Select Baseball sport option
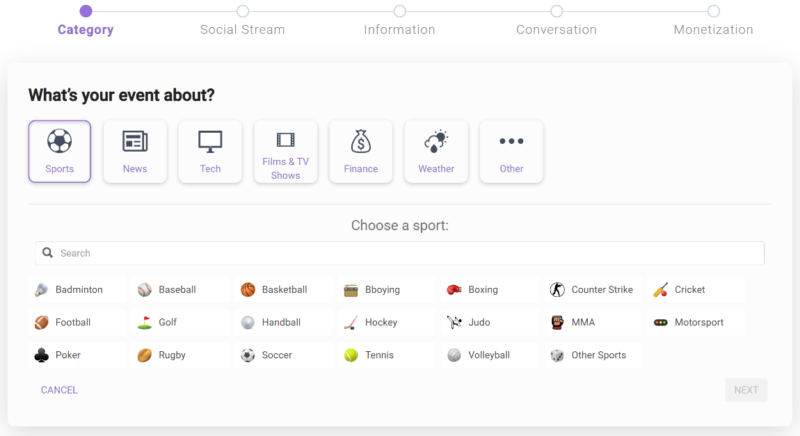This screenshot has width=800, height=436. (x=180, y=290)
